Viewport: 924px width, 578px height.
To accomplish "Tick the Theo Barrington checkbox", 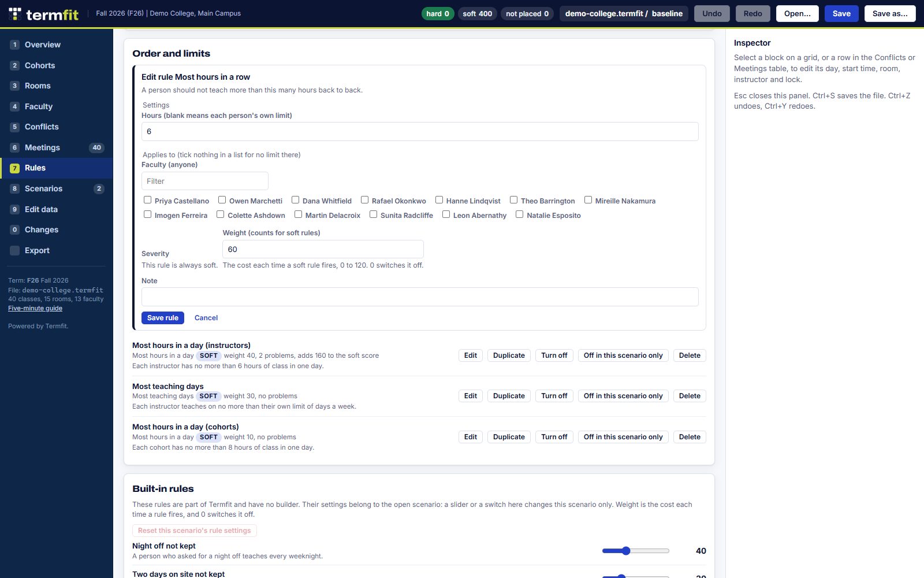I will [x=514, y=200].
